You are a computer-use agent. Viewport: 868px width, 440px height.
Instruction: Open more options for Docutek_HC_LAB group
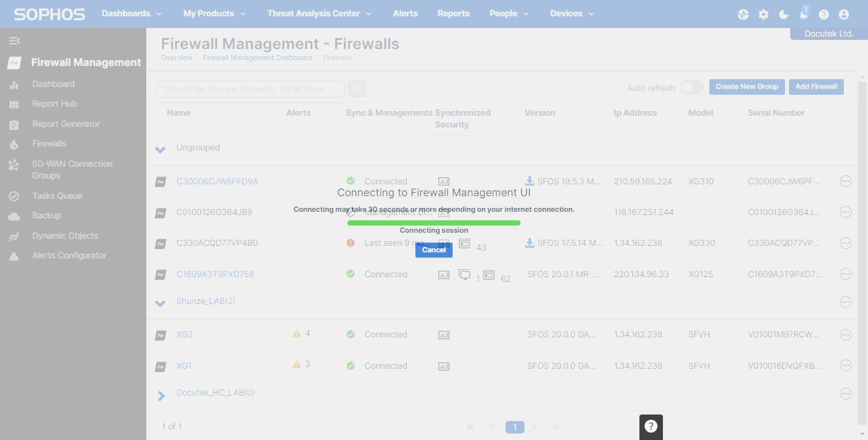846,394
